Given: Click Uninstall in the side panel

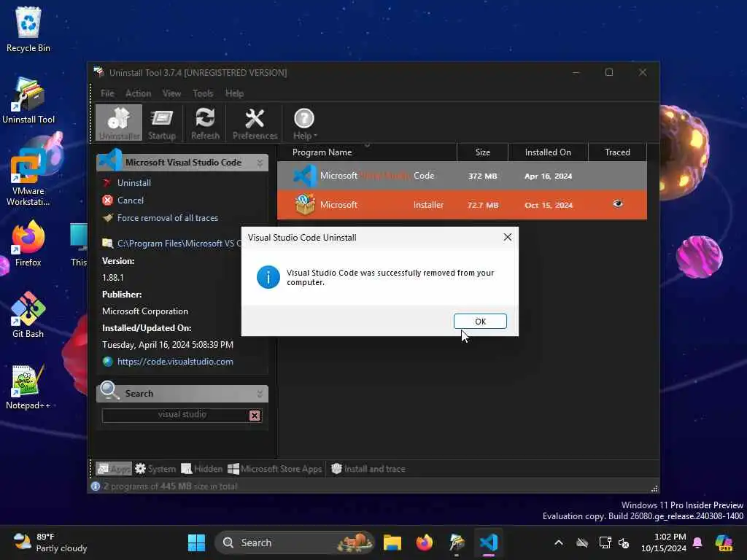Looking at the screenshot, I should tap(134, 183).
